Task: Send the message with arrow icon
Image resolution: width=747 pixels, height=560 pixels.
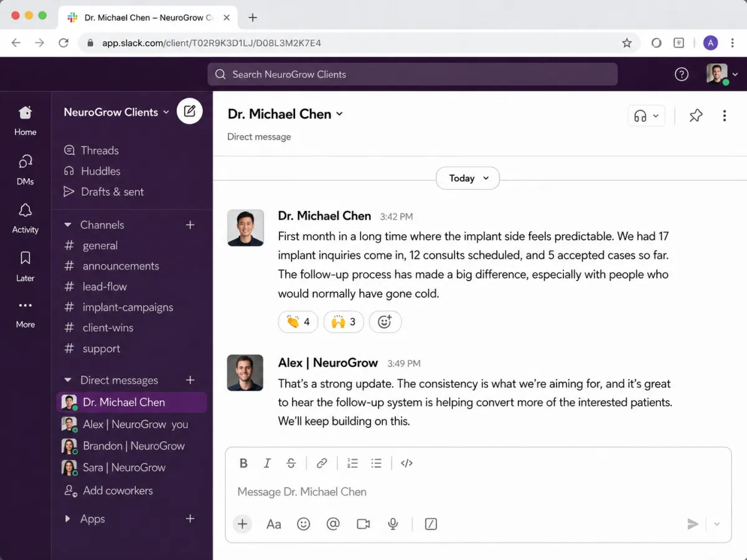Action: click(x=693, y=524)
